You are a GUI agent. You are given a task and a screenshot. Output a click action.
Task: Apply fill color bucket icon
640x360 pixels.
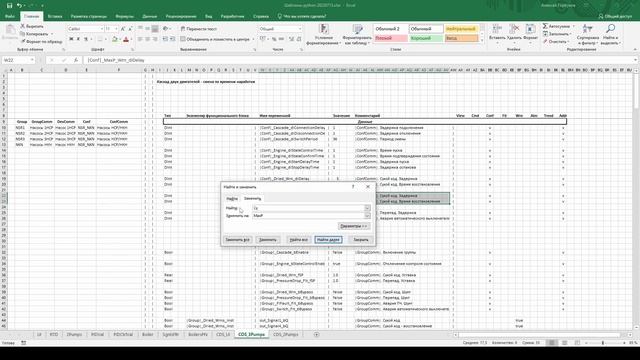[115, 39]
